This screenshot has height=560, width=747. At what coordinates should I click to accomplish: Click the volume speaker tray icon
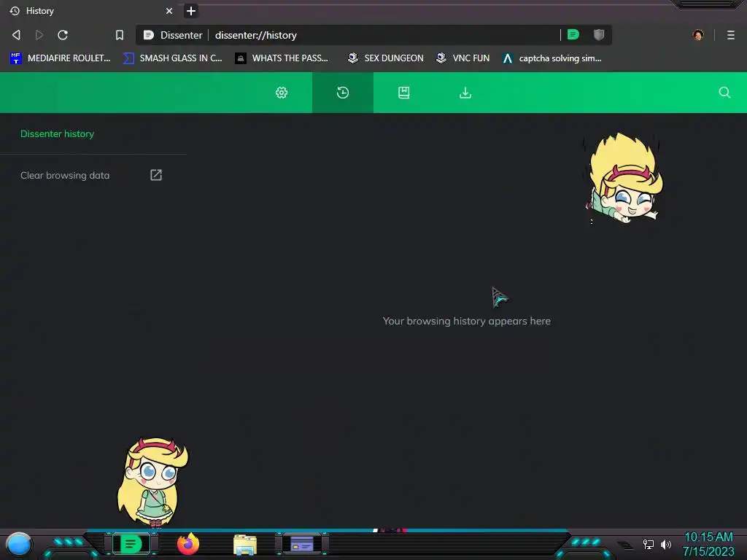(x=666, y=544)
